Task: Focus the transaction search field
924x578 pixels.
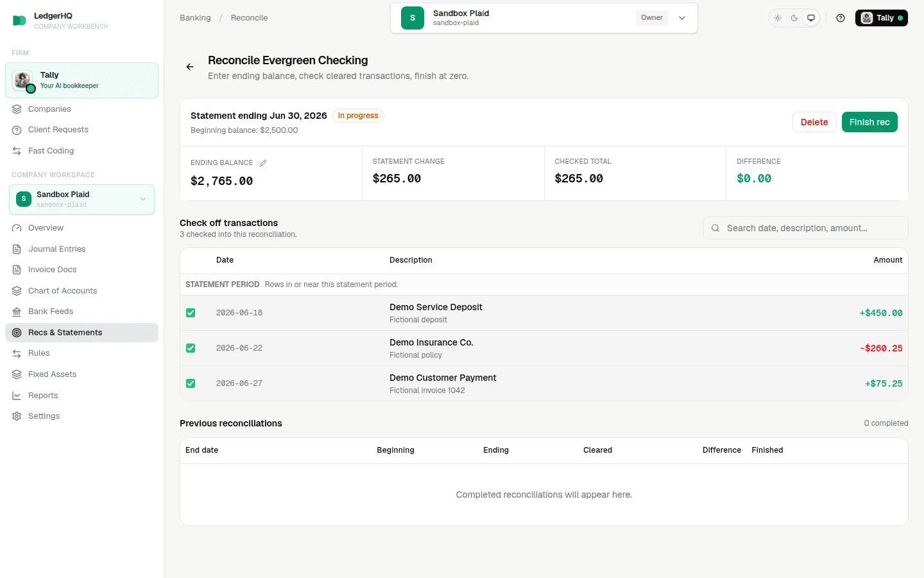Action: click(x=806, y=228)
